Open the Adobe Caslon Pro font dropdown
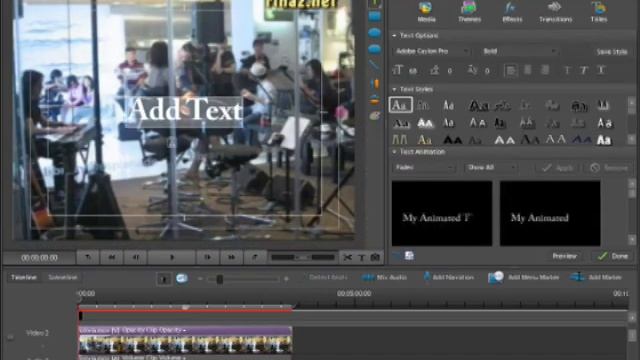640x360 pixels. tap(432, 51)
